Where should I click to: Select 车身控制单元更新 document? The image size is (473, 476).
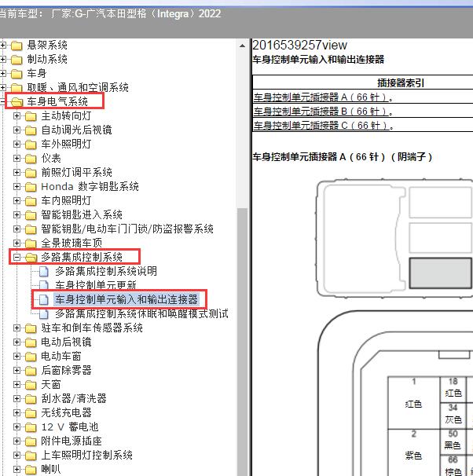(x=96, y=285)
